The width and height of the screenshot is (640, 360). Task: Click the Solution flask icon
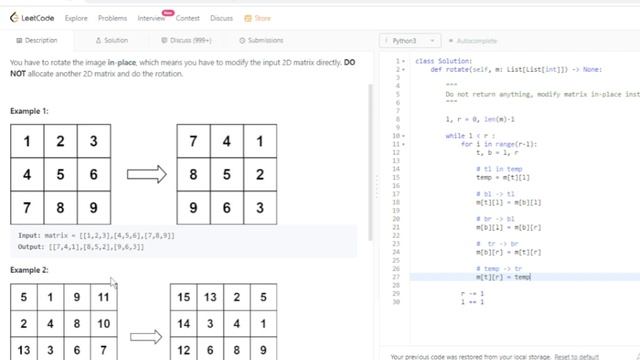[98, 40]
